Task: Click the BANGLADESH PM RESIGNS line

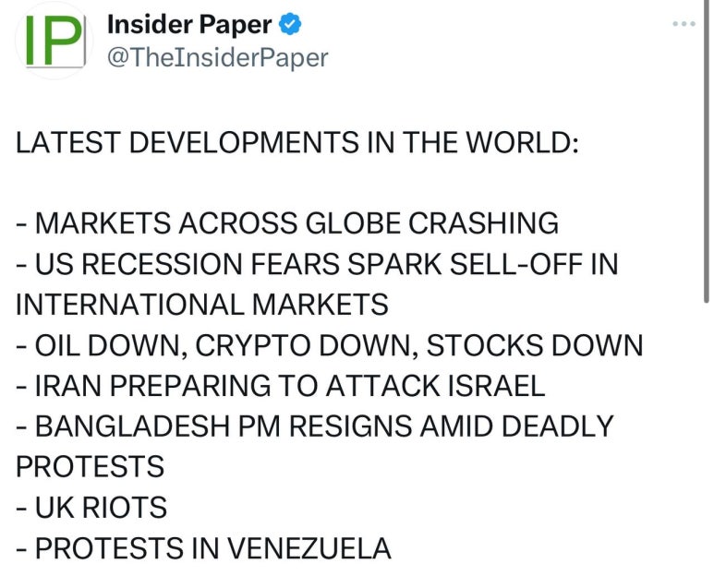Action: [315, 426]
